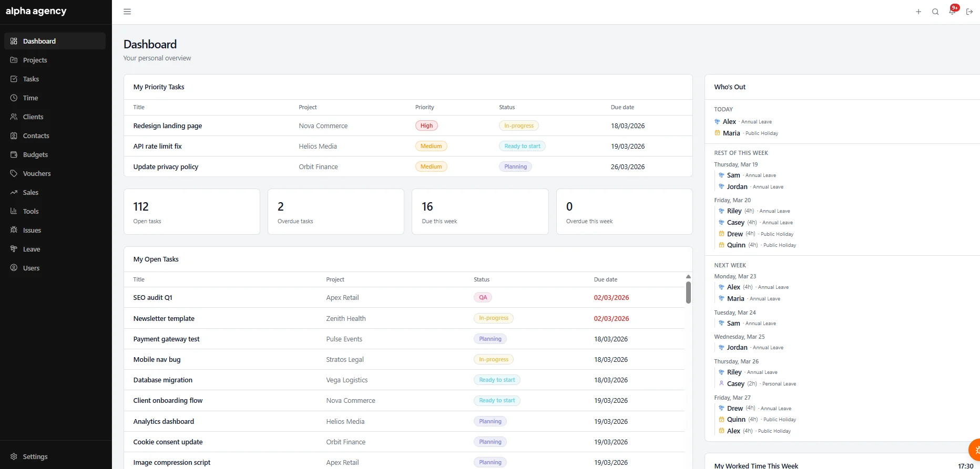Toggle the hamburger sidebar menu icon
The image size is (980, 469).
127,12
